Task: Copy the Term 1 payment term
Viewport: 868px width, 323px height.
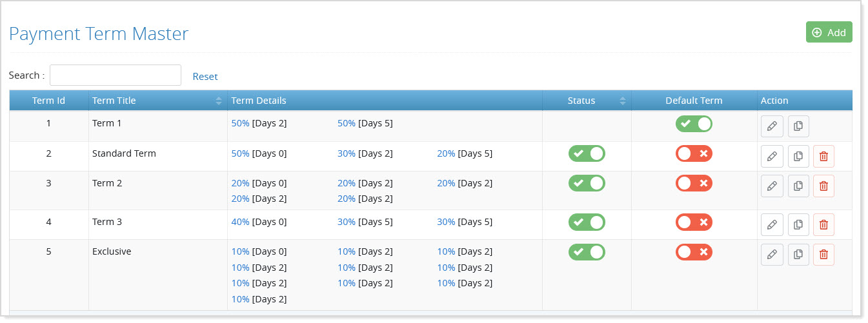Action: click(x=798, y=126)
